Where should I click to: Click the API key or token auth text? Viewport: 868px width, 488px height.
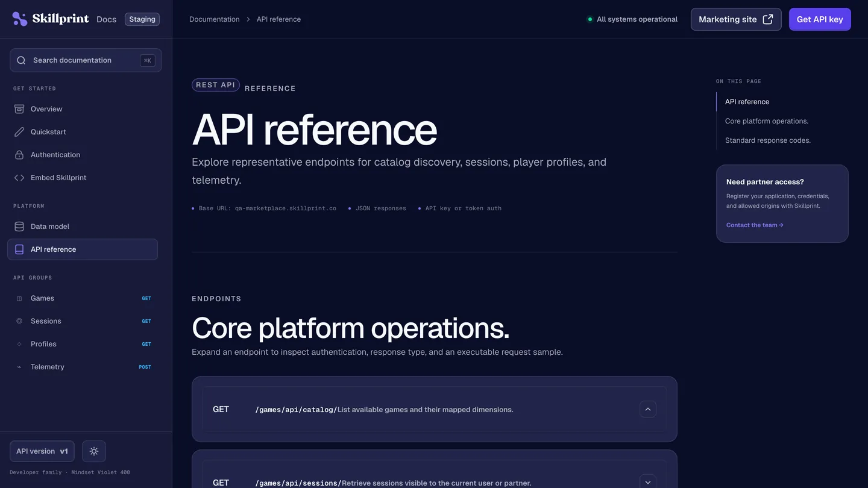pyautogui.click(x=464, y=208)
